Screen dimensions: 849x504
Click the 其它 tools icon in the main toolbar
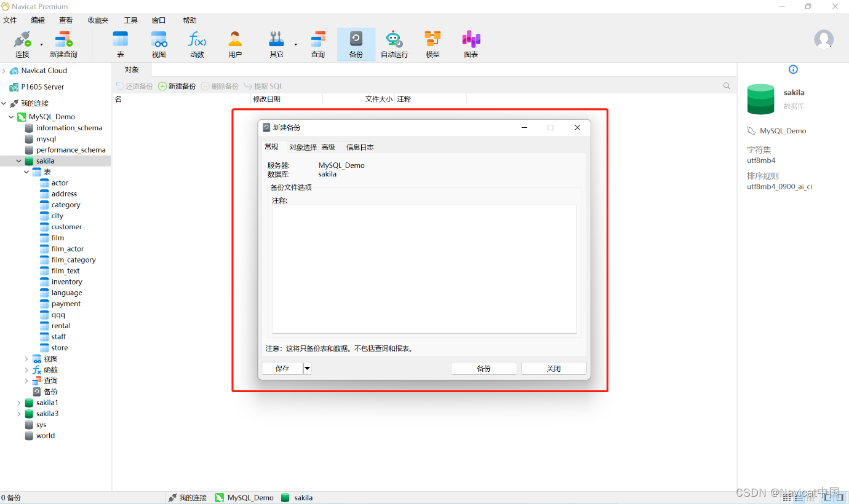point(276,44)
